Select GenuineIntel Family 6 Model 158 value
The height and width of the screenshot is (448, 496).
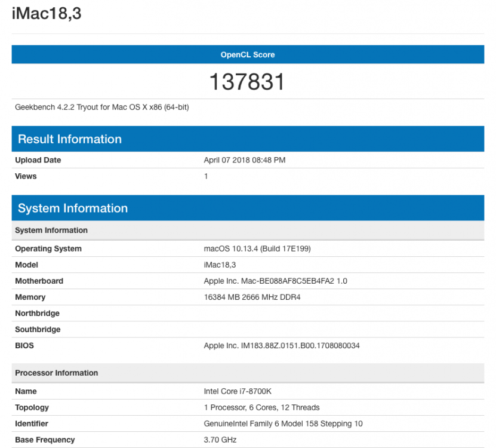point(283,424)
